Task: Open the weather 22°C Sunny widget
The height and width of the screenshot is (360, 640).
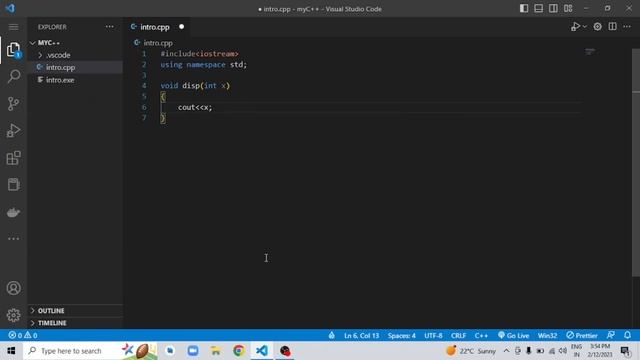Action: 471,351
